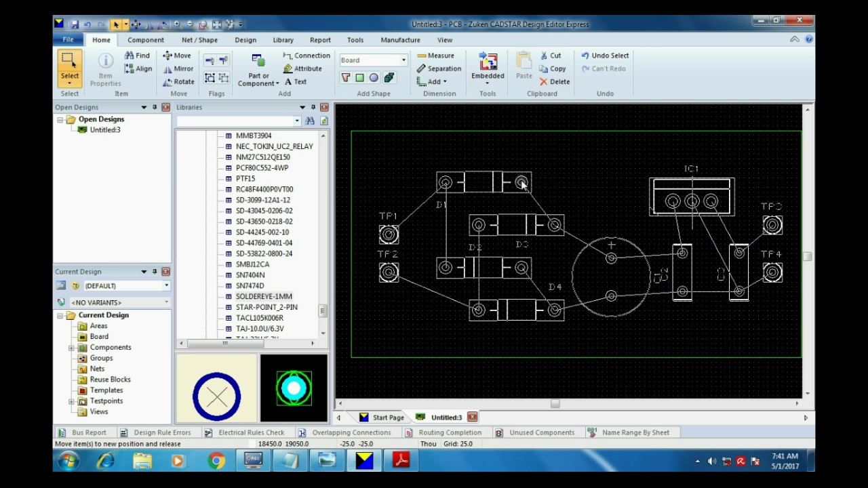The height and width of the screenshot is (488, 868).
Task: Collapse the Current Design tree node
Action: [60, 315]
